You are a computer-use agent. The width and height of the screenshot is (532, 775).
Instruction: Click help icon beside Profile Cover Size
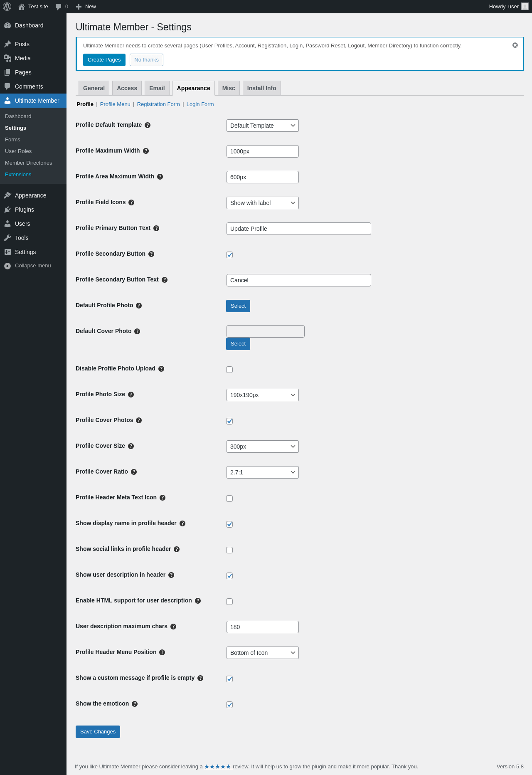click(131, 446)
